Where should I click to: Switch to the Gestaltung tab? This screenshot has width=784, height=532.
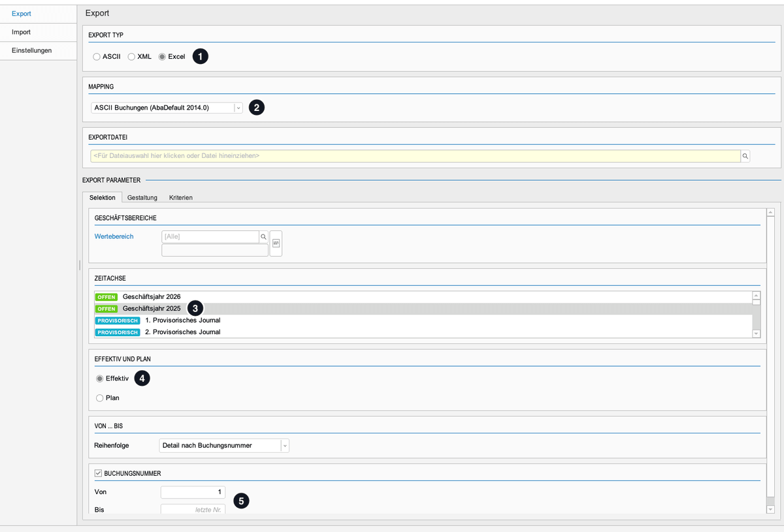[142, 197]
